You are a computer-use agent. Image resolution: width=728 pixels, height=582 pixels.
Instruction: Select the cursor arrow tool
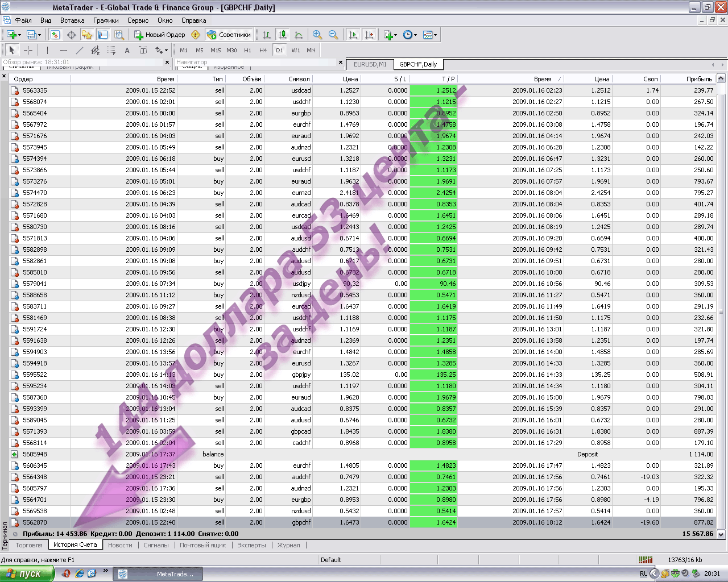[x=12, y=50]
